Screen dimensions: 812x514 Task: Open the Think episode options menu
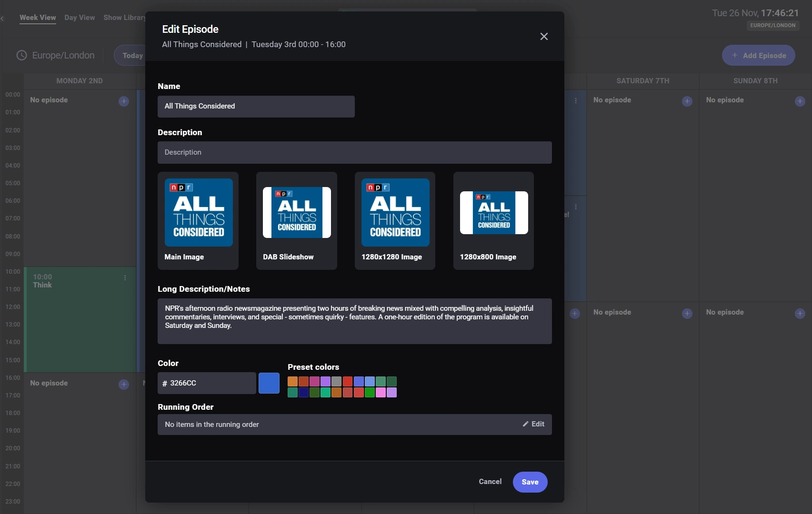coord(125,277)
